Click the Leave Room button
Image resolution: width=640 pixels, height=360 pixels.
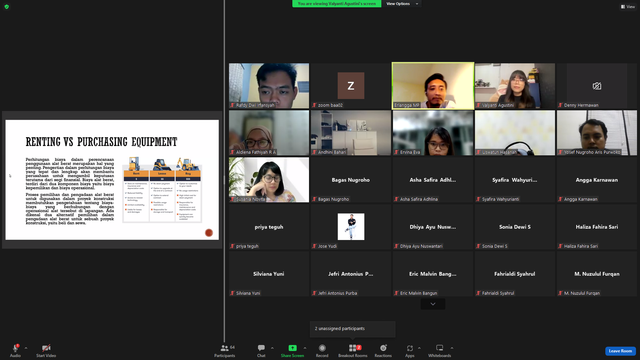620,351
